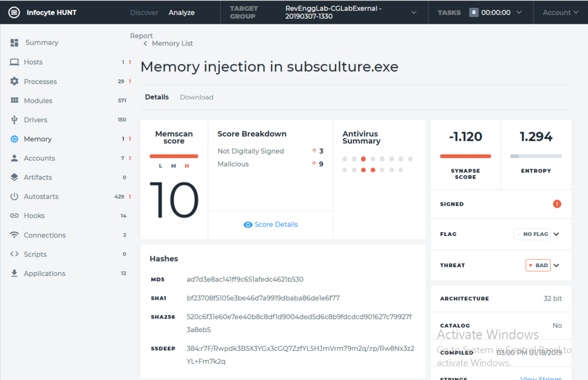Screen dimensions: 588x380
Task: Switch to the Download tab
Action: tap(196, 97)
